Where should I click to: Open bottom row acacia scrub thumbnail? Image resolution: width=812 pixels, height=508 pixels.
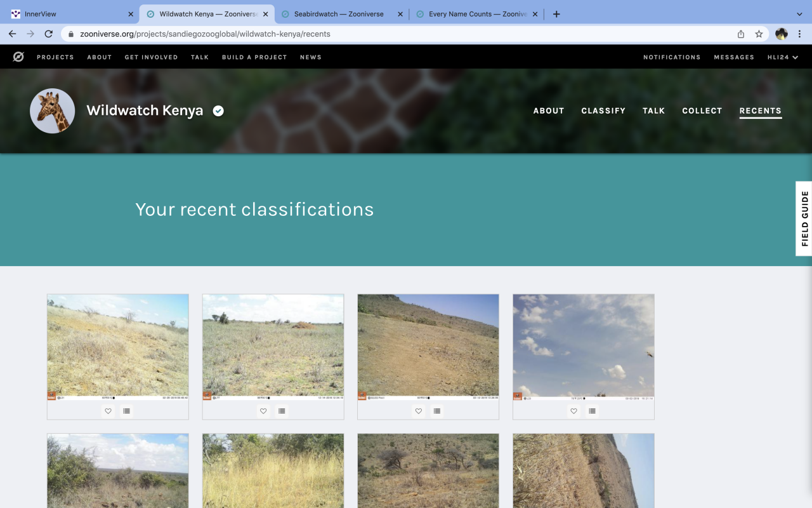pos(428,471)
